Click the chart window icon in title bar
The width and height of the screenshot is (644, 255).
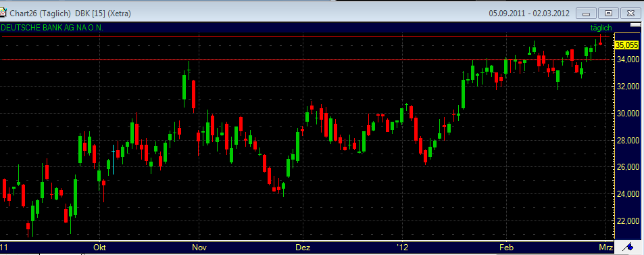pyautogui.click(x=3, y=13)
